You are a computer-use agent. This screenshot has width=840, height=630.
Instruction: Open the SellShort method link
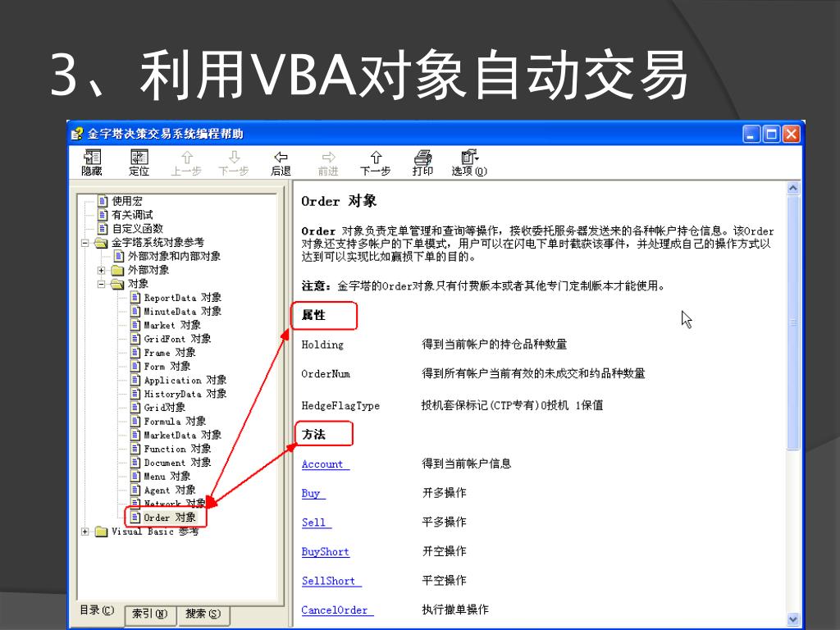click(x=331, y=581)
